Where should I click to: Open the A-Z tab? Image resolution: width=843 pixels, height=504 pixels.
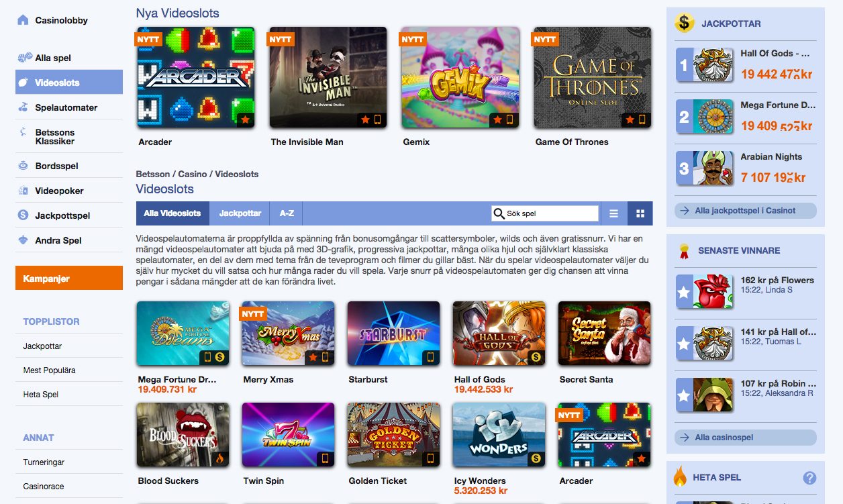[287, 213]
